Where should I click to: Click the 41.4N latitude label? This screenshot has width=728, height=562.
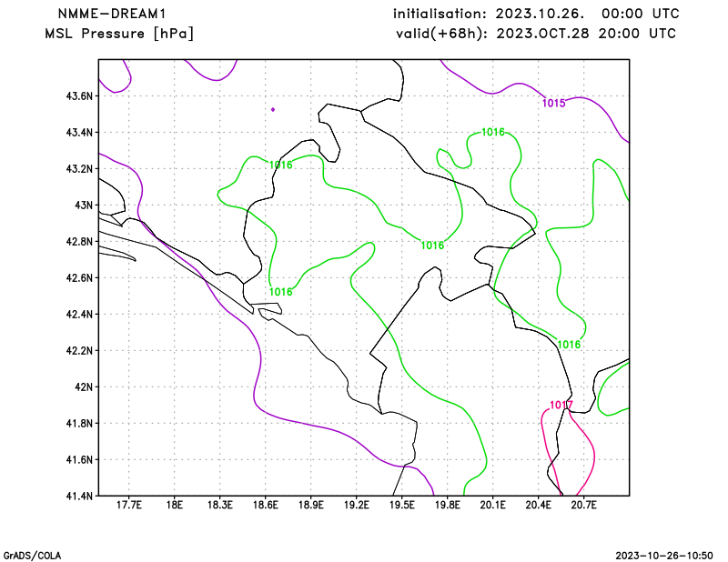click(79, 497)
